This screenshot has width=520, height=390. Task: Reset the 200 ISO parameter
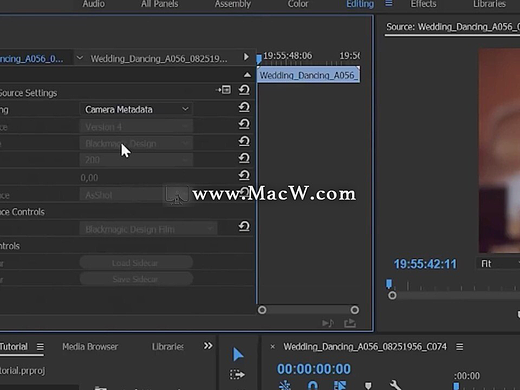click(244, 158)
